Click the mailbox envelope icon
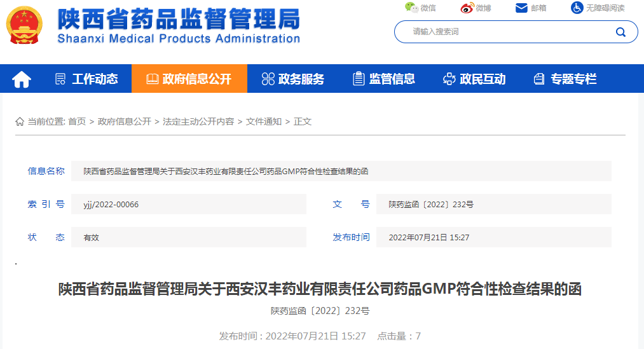 click(521, 8)
